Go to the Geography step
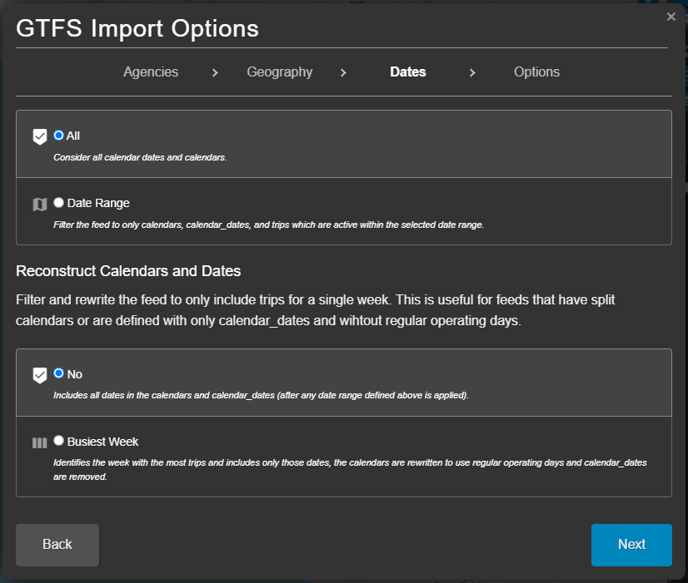 (x=280, y=72)
